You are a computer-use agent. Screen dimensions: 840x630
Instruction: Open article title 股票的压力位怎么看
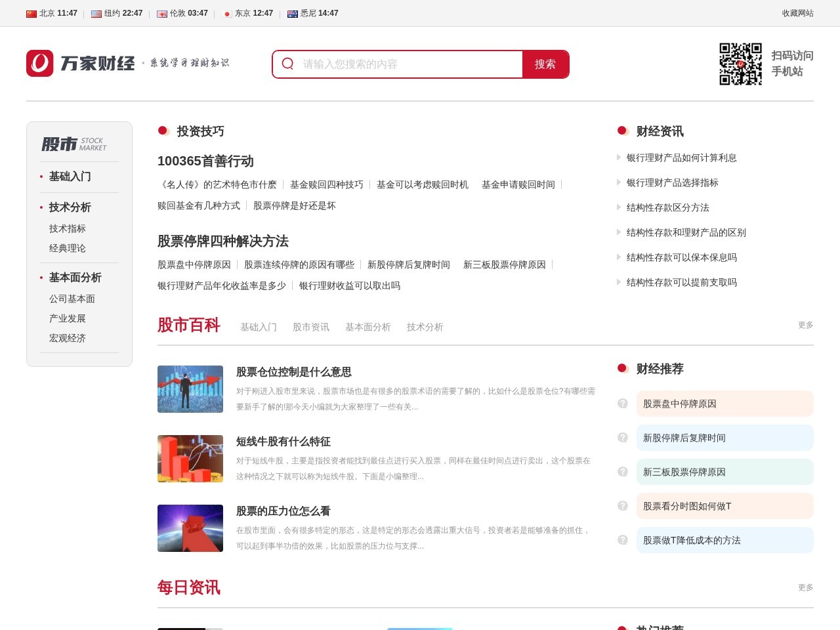283,511
